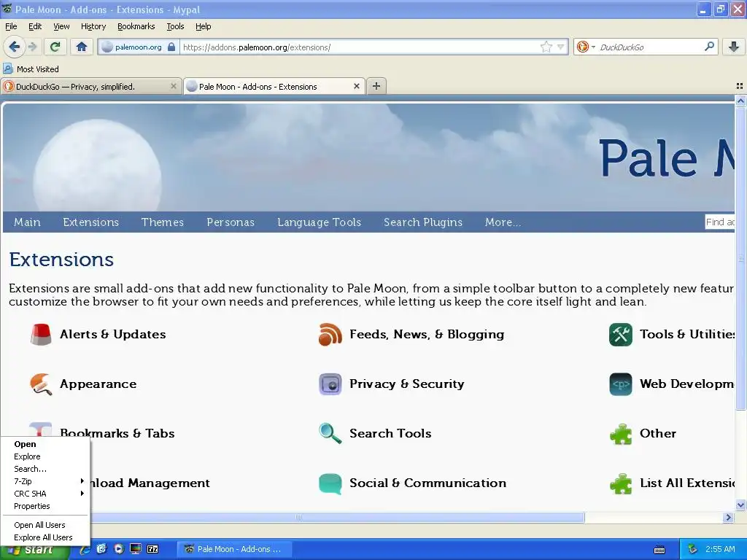Image resolution: width=747 pixels, height=560 pixels.
Task: Click the Show Desktop monitor icon in taskbar
Action: point(136,549)
